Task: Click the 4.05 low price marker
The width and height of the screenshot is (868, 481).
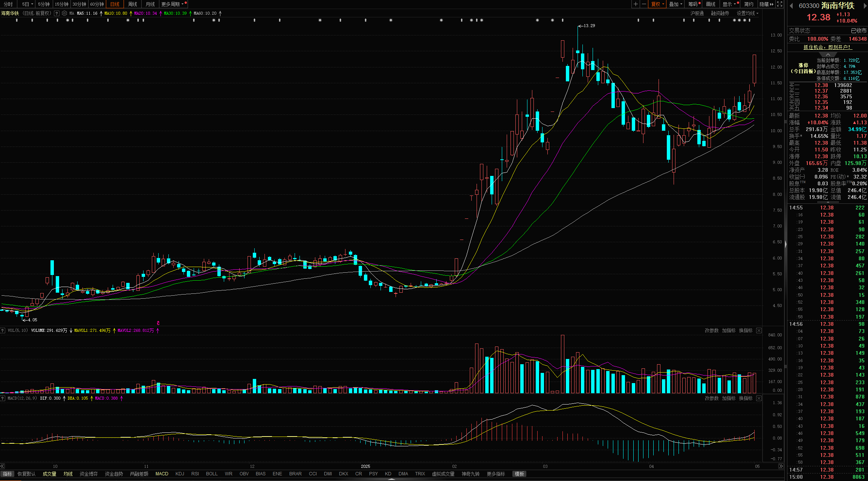Action: click(30, 320)
